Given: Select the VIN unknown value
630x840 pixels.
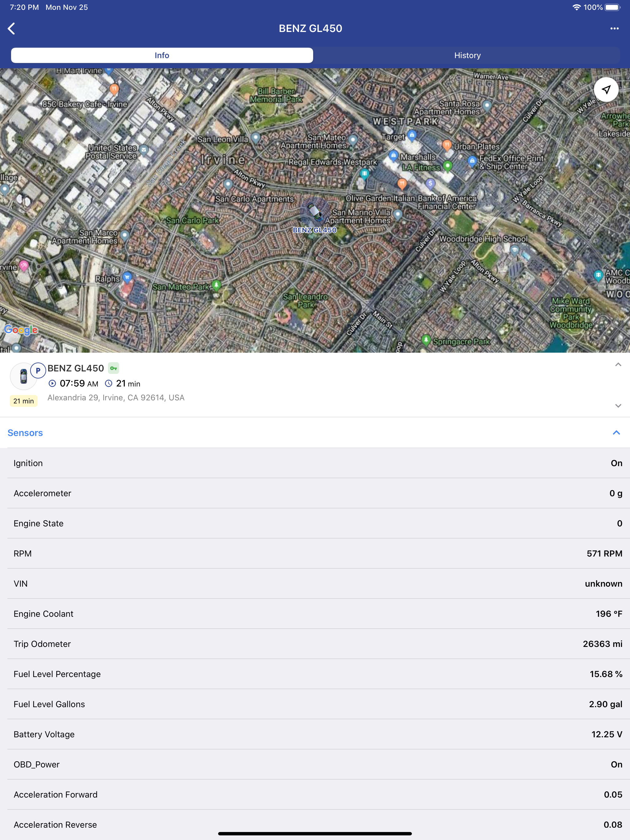Looking at the screenshot, I should pos(604,584).
